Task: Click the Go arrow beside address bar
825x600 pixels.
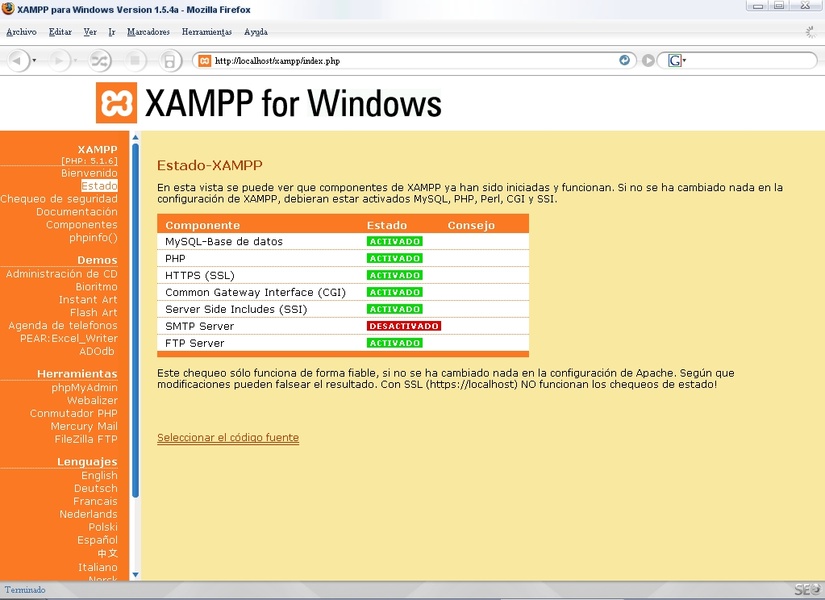Action: tap(648, 61)
